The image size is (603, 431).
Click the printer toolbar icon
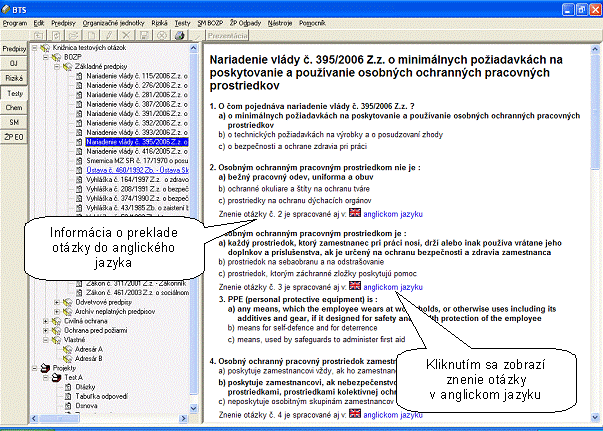click(180, 35)
